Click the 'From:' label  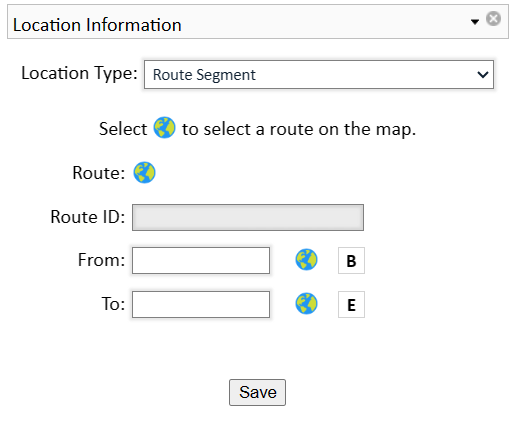(x=101, y=260)
